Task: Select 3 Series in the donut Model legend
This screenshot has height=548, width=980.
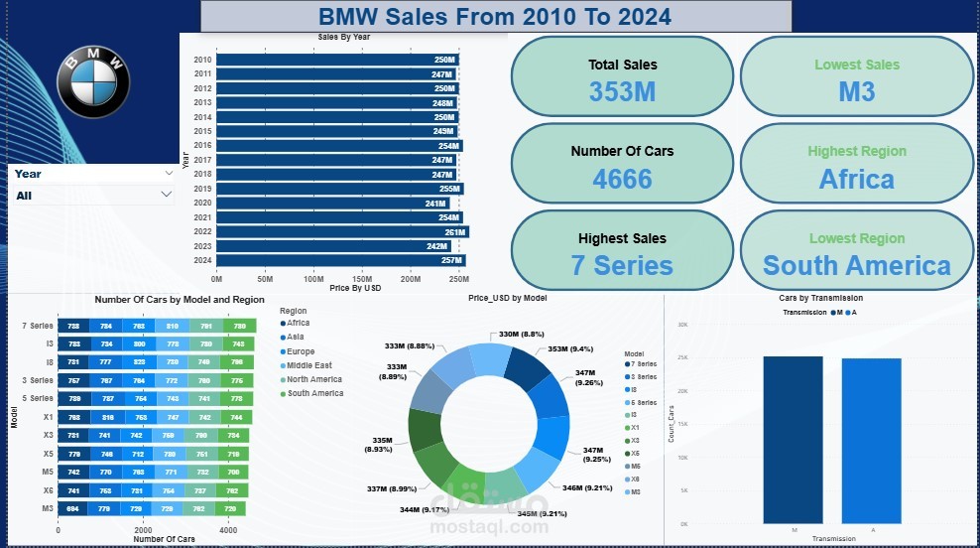Action: pyautogui.click(x=641, y=376)
